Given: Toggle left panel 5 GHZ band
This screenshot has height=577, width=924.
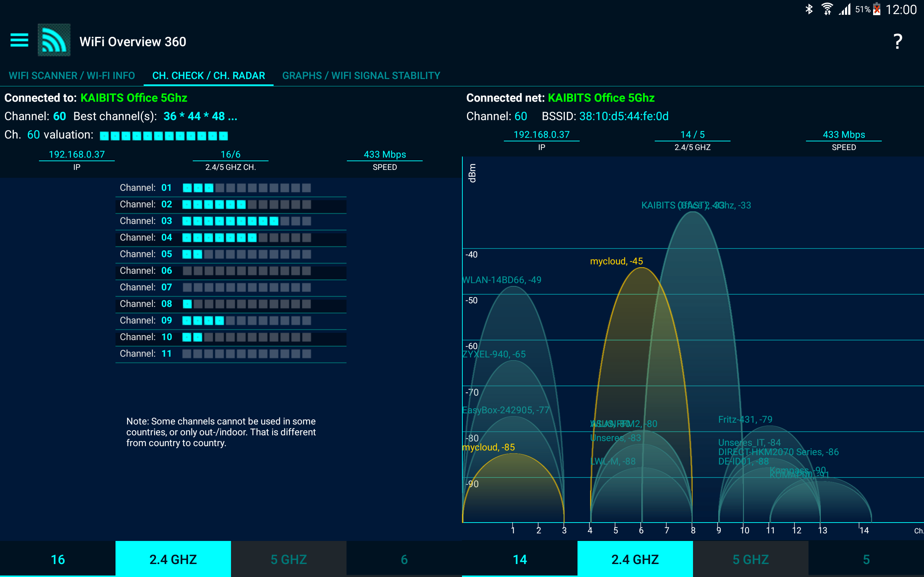Looking at the screenshot, I should click(289, 559).
